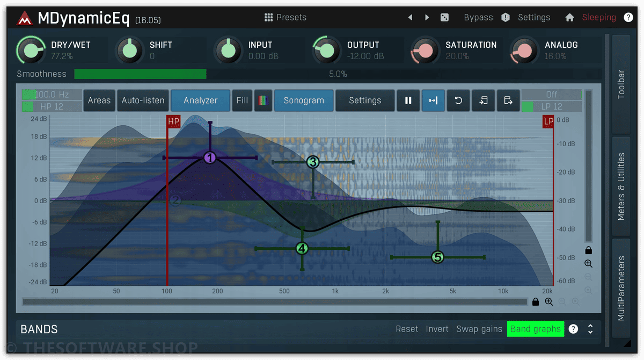Click the red HP marker flag
This screenshot has width=644, height=360.
coord(173,122)
